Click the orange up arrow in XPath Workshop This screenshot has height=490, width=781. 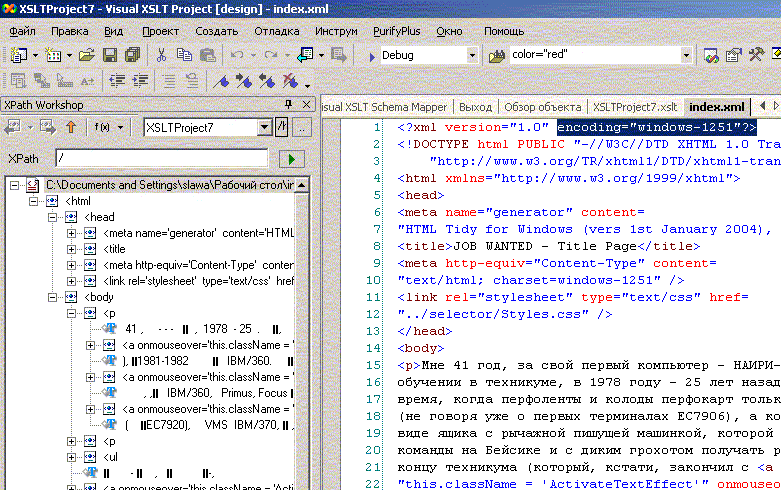[x=71, y=127]
